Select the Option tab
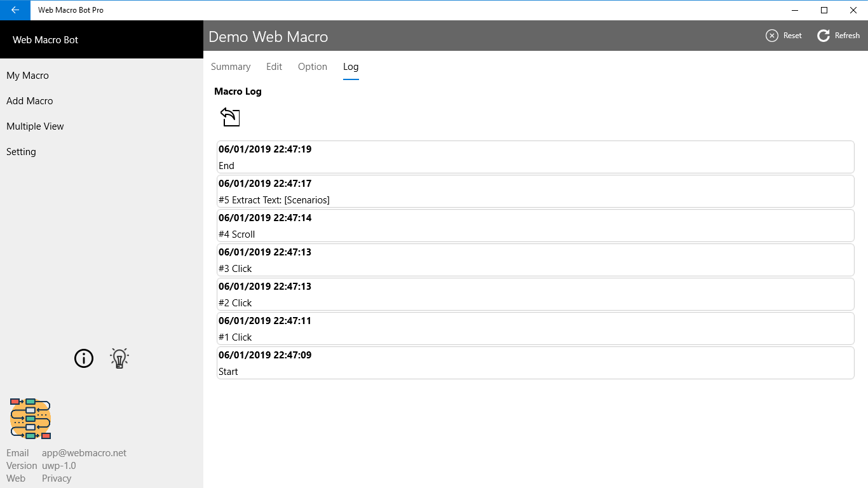This screenshot has width=868, height=488. click(312, 66)
